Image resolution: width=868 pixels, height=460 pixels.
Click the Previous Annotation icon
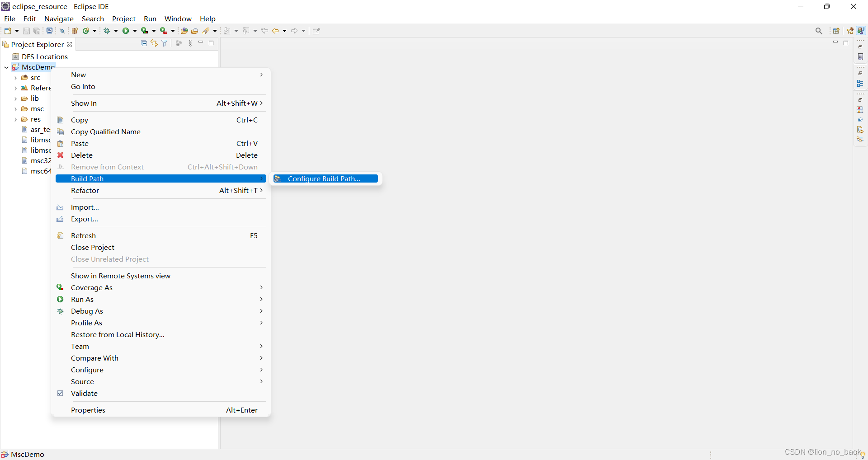[x=246, y=31]
